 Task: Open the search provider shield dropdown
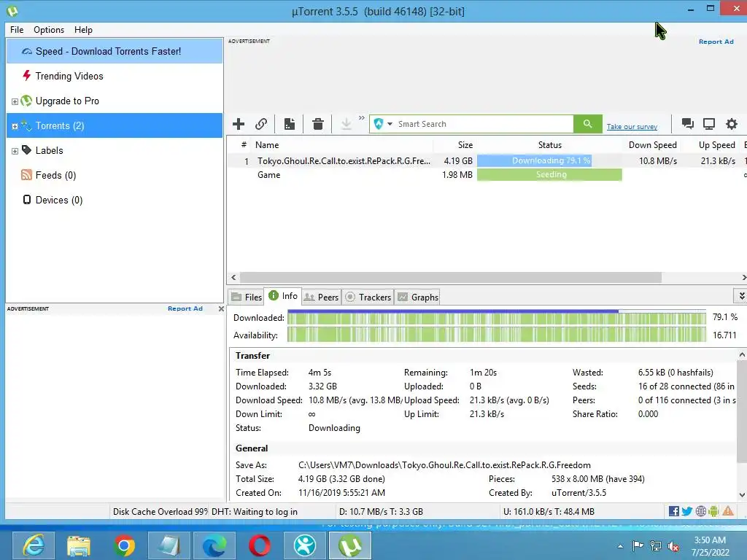pyautogui.click(x=383, y=124)
